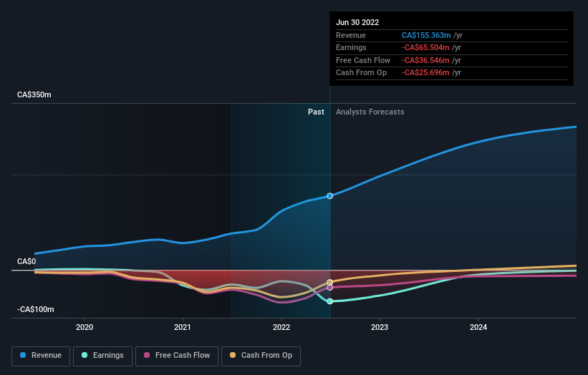This screenshot has height=375, width=588.
Task: Click the pink Free Cash Flow legend dot
Action: (x=147, y=355)
